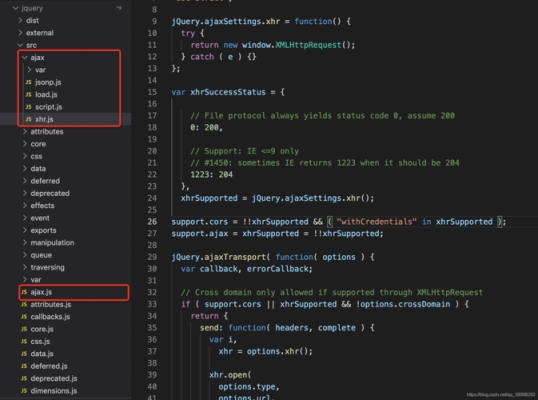Expand the exports folder chevron
The height and width of the screenshot is (400, 538).
pos(25,231)
